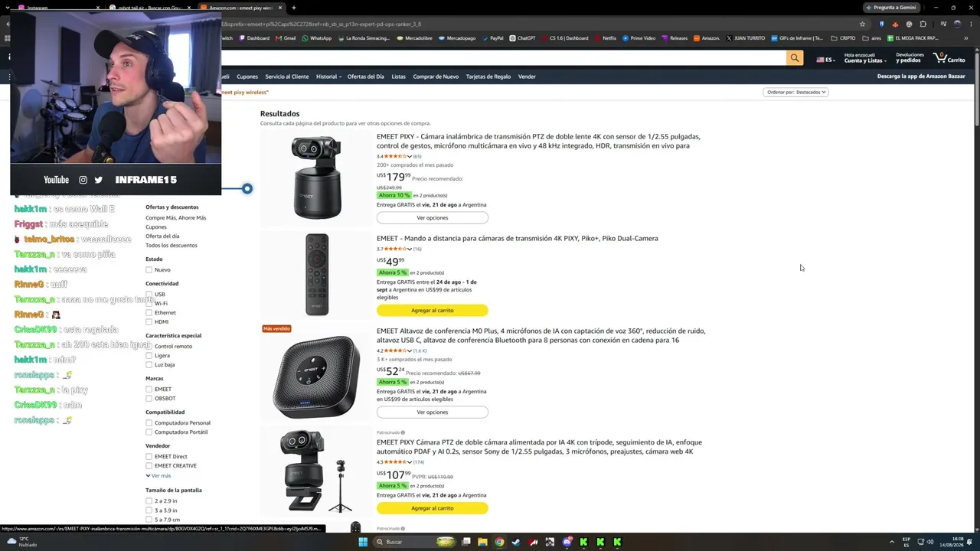Open Ofertas del Día
The width and height of the screenshot is (980, 551).
[x=366, y=77]
